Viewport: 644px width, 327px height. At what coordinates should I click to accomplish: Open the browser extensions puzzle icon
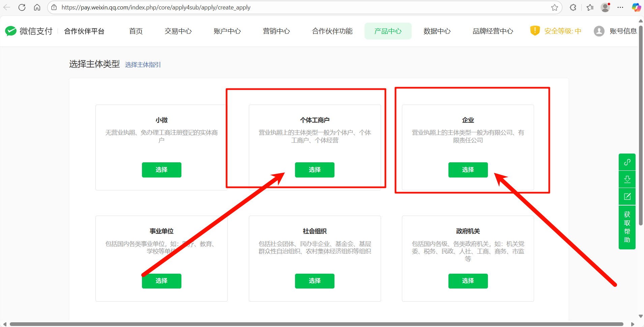[x=573, y=7]
